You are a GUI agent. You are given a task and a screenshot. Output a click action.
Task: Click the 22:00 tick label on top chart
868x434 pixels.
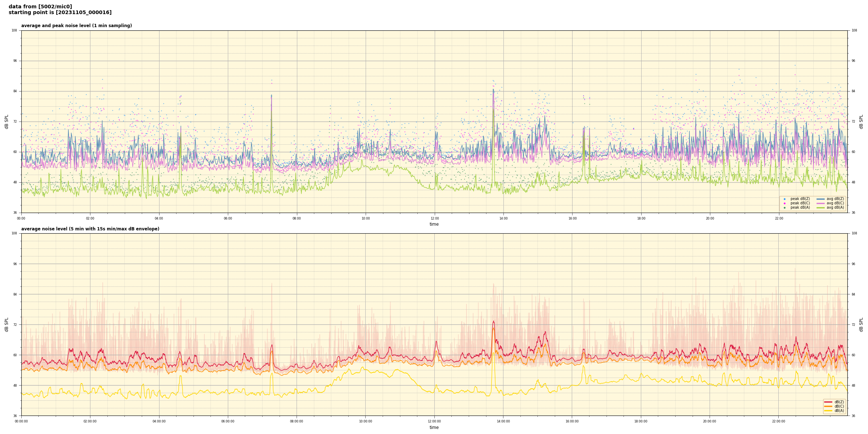click(779, 218)
